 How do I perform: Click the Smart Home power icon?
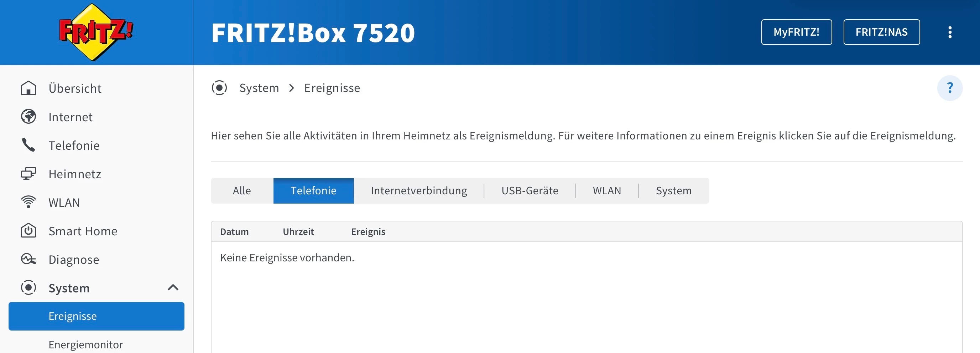point(28,231)
